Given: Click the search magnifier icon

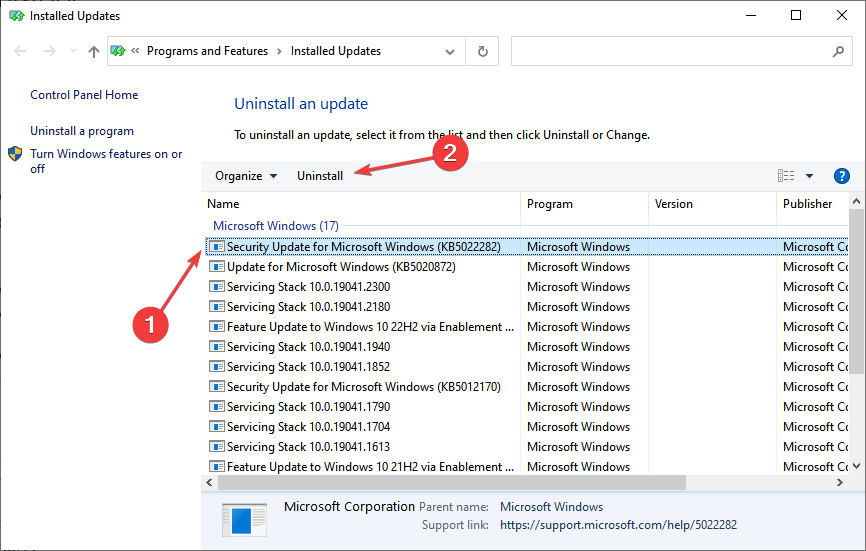Looking at the screenshot, I should coord(838,51).
